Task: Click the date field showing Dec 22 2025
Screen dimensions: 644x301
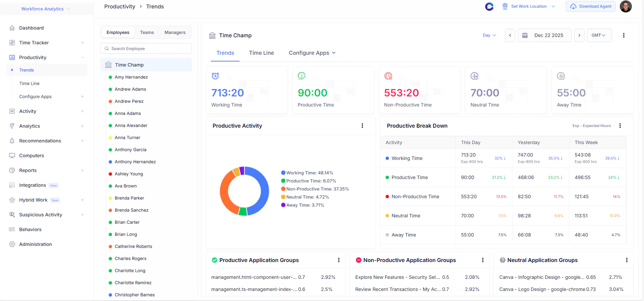Action: pos(544,35)
